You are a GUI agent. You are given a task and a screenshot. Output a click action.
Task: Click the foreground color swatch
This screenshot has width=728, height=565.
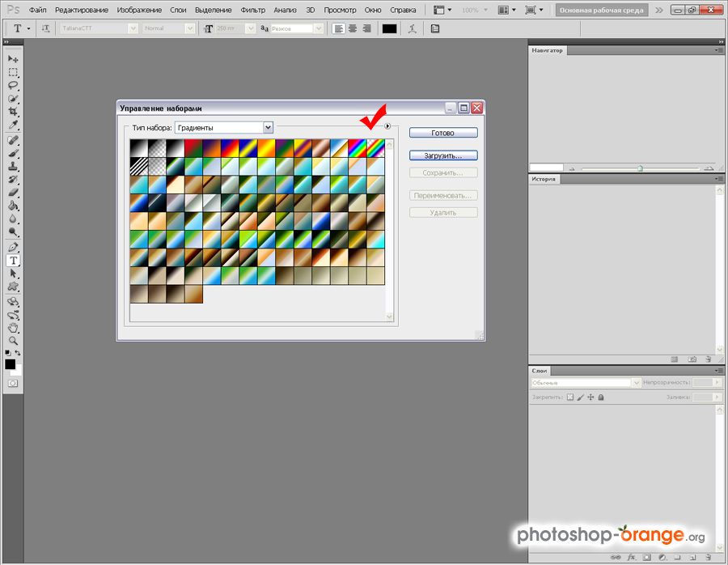tap(10, 363)
